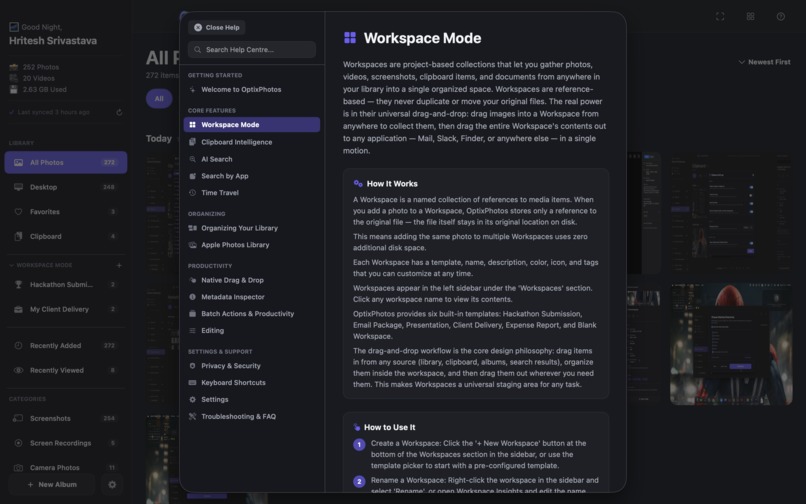
Task: Focus the Search Help Centre field
Action: coord(252,49)
